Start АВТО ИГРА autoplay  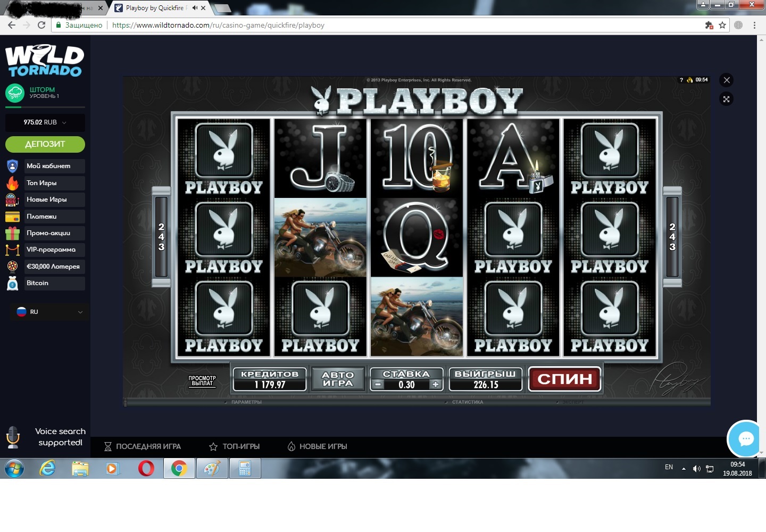point(338,379)
